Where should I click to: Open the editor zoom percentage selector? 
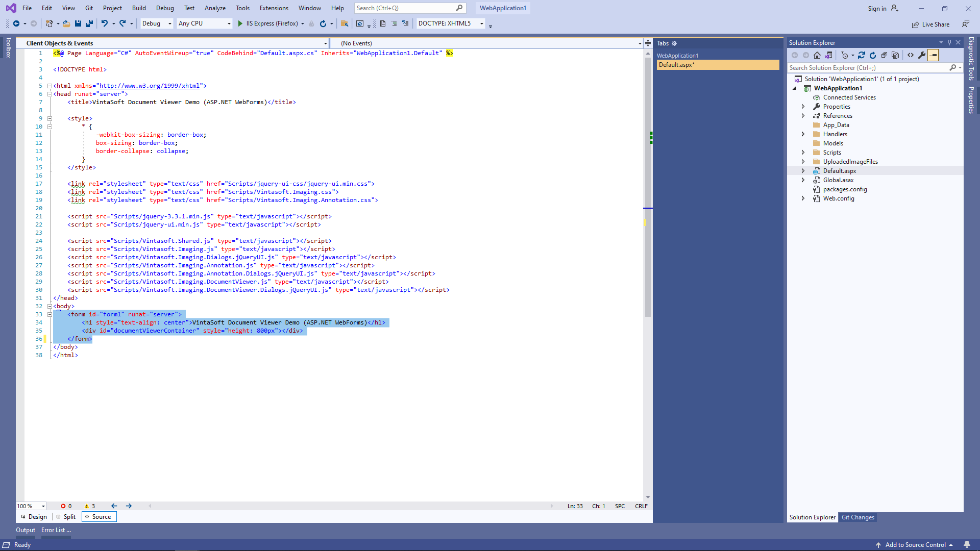[31, 506]
